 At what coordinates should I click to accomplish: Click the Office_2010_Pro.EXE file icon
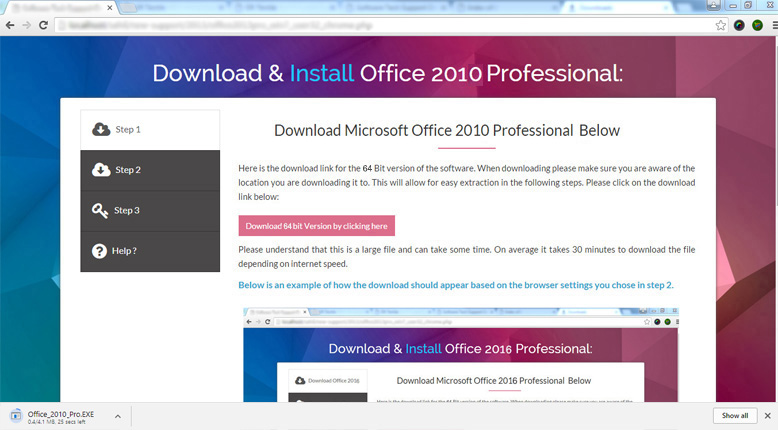click(x=18, y=416)
